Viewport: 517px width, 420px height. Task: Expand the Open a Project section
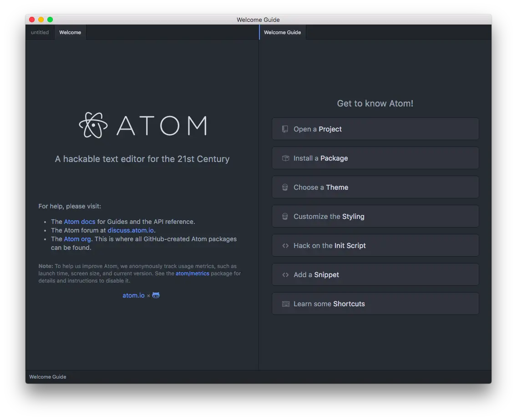(375, 129)
